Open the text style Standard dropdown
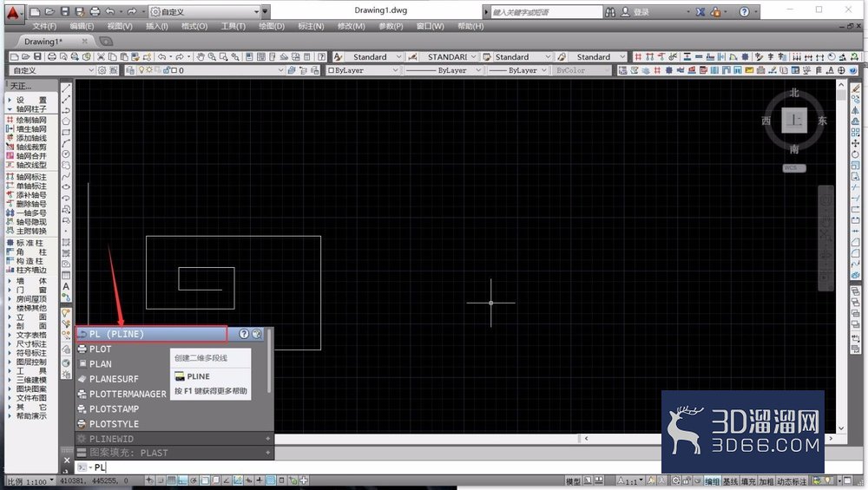Viewport: 868px width, 490px height. click(x=375, y=56)
